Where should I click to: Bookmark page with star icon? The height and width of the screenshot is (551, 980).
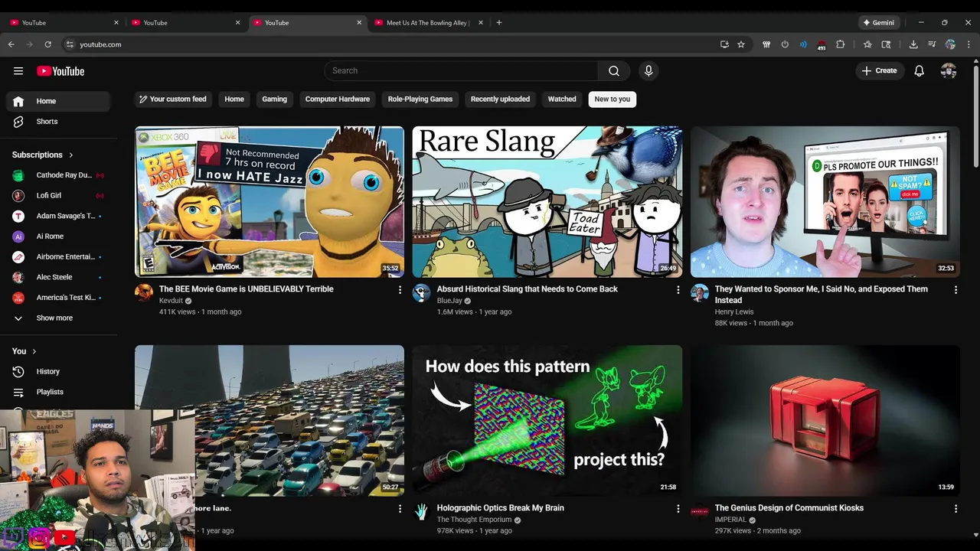tap(741, 44)
